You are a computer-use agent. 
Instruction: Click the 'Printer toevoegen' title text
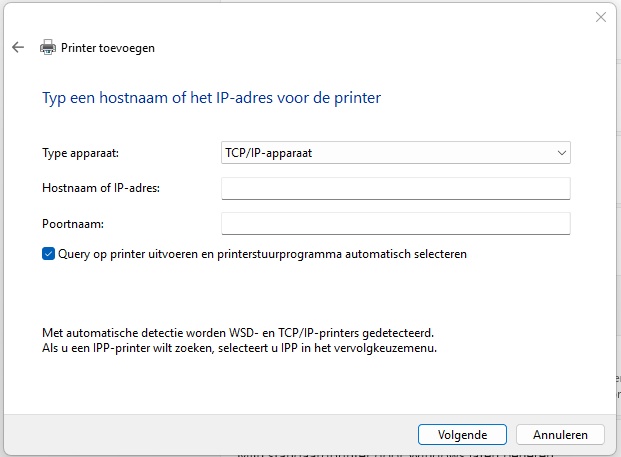click(108, 47)
